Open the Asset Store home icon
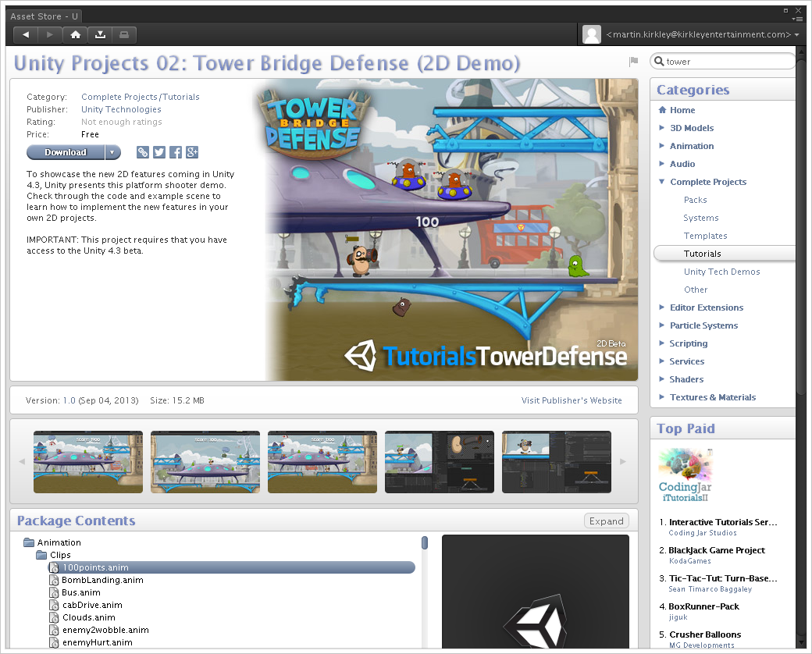This screenshot has height=654, width=812. pyautogui.click(x=75, y=34)
